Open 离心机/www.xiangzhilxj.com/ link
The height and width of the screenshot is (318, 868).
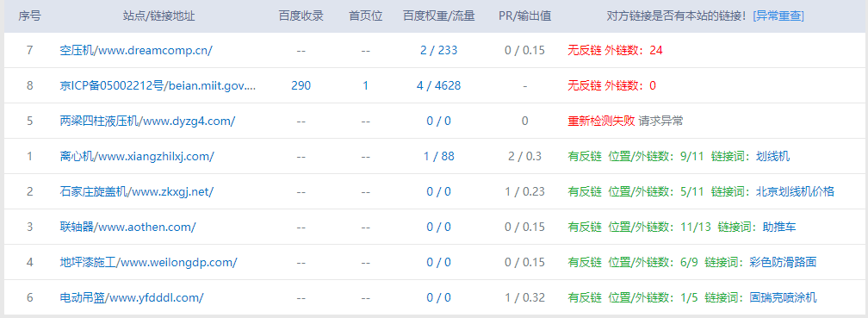(x=137, y=156)
